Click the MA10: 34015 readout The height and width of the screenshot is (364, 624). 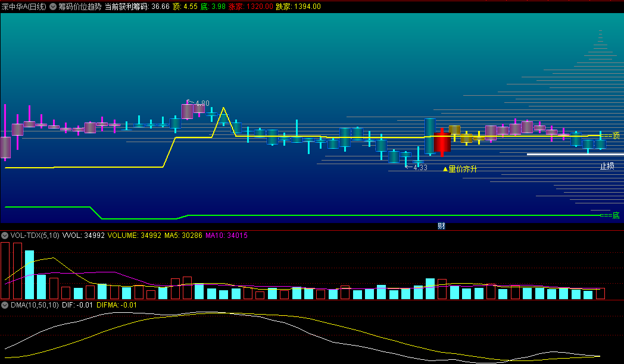tap(226, 236)
